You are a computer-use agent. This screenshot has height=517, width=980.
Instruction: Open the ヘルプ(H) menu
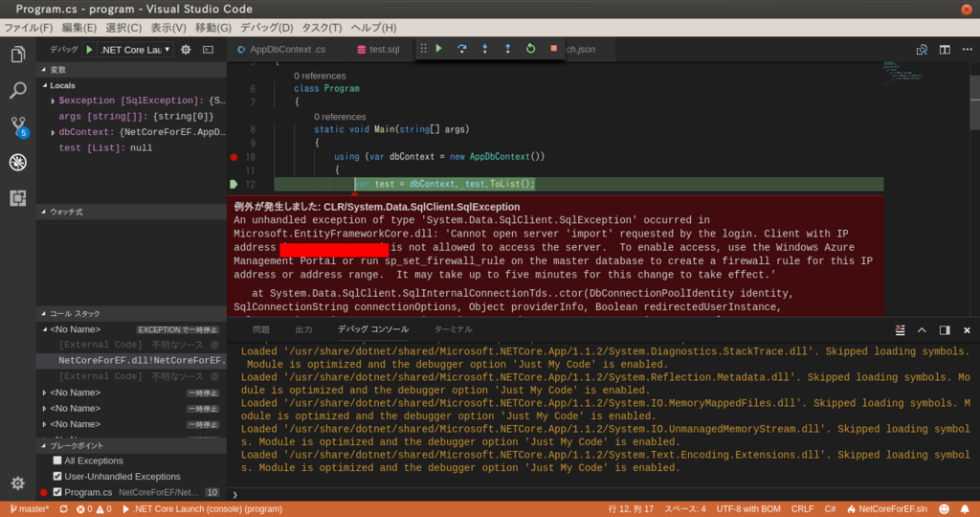coord(373,28)
